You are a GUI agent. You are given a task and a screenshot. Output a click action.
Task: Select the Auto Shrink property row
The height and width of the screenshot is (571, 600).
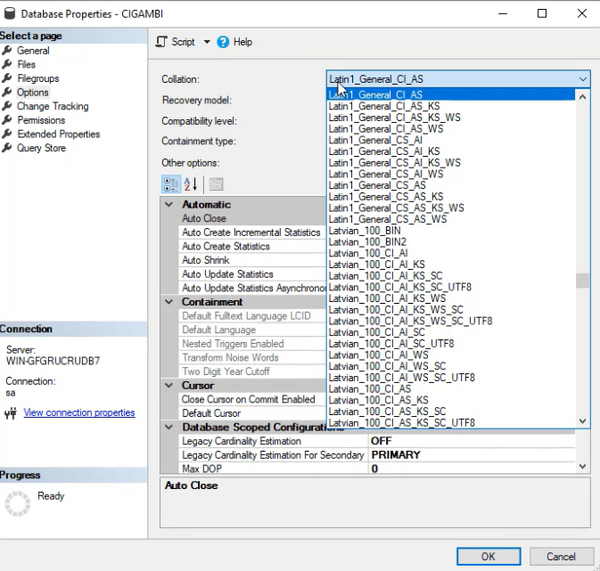(253, 260)
